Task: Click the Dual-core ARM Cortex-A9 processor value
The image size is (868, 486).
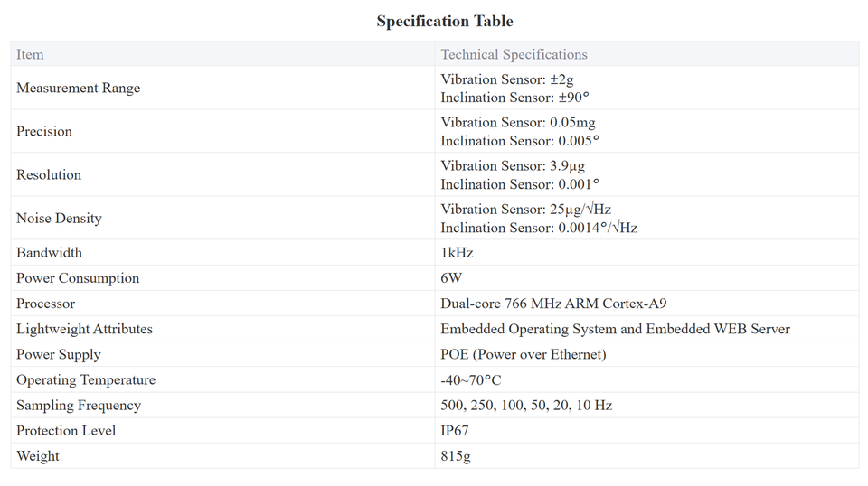Action: (553, 304)
